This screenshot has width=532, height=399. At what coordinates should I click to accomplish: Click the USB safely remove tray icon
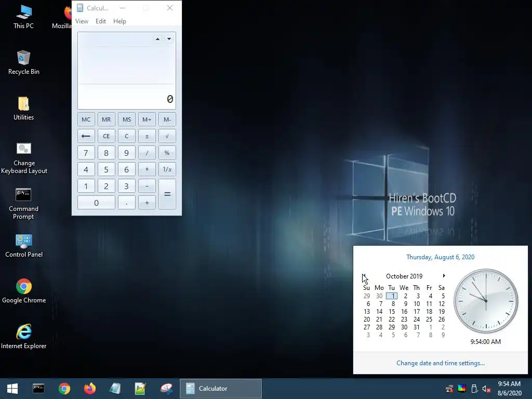474,389
